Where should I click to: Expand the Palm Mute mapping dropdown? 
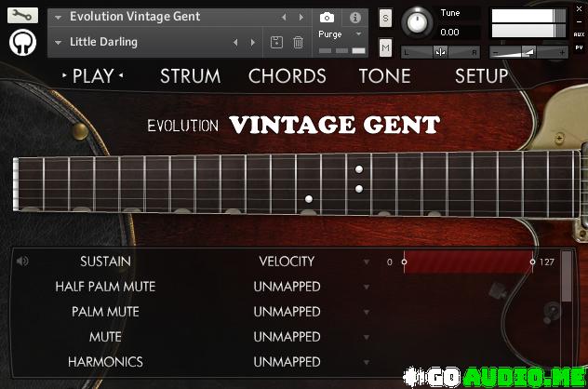367,312
